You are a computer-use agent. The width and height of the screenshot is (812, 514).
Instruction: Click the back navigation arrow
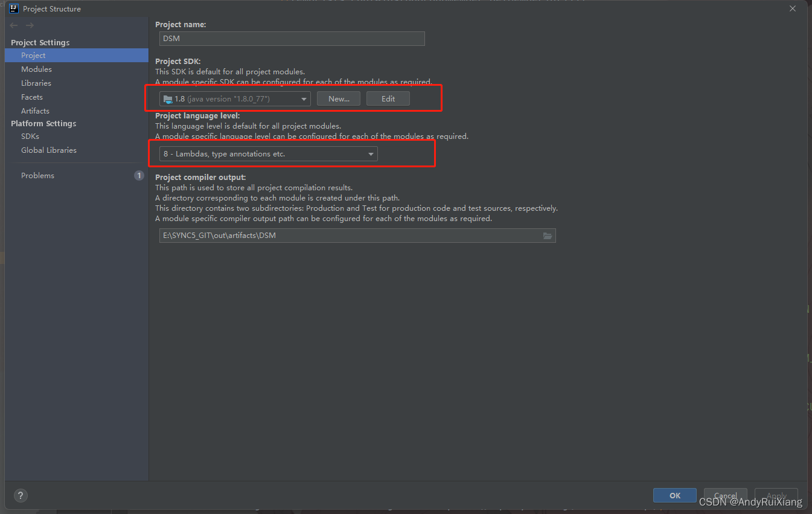click(14, 25)
